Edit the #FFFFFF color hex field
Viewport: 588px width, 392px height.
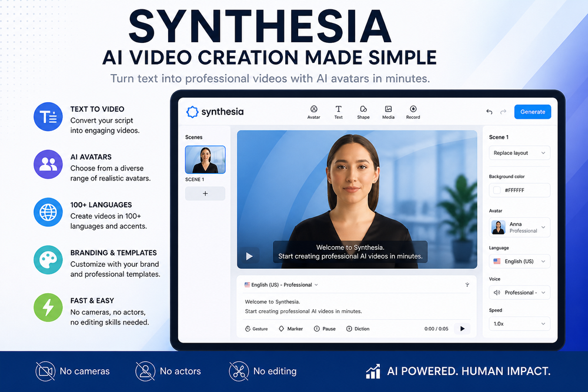click(x=519, y=190)
